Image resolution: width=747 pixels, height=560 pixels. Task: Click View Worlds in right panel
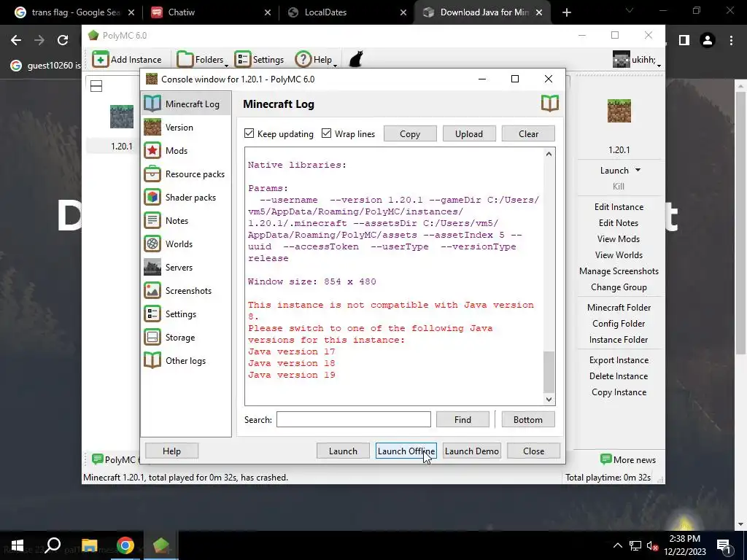pyautogui.click(x=619, y=255)
